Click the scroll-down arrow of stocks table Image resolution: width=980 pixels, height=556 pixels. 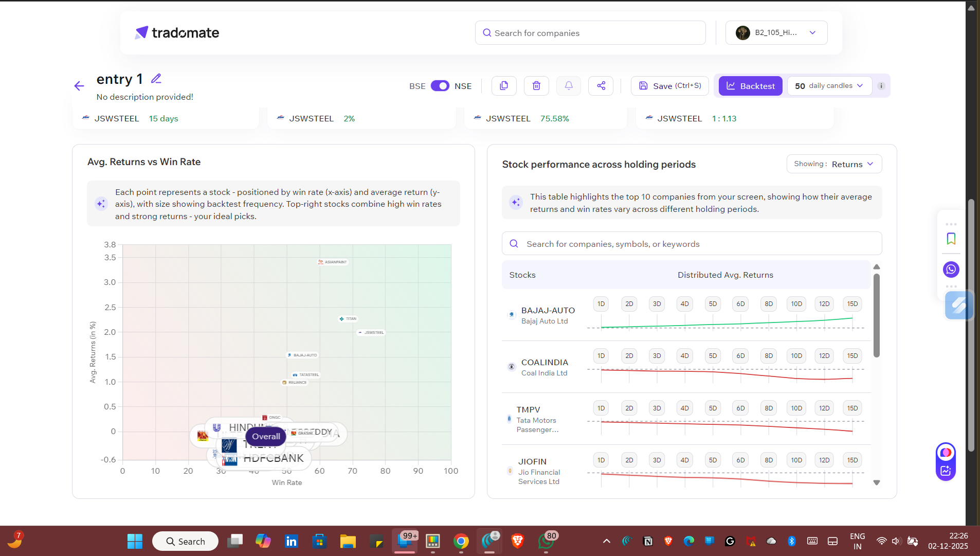coord(877,482)
